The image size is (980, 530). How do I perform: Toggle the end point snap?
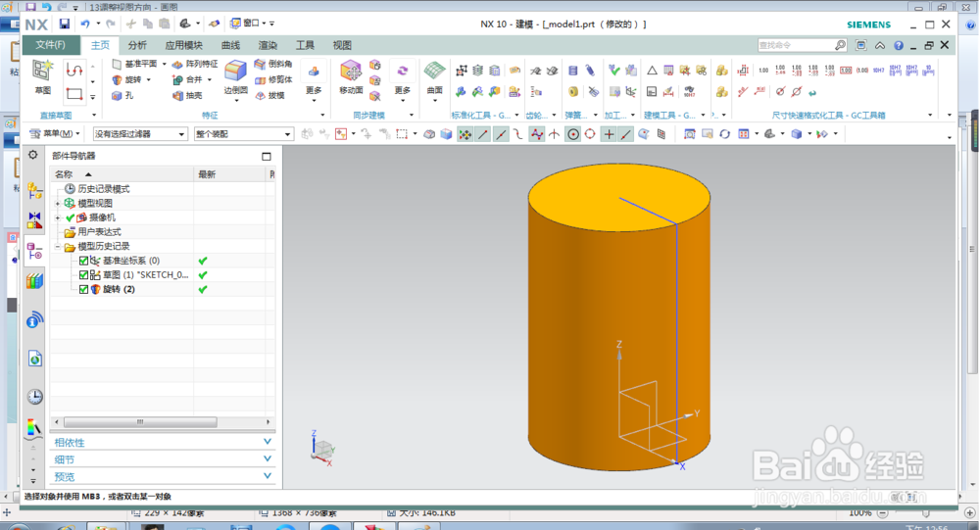click(x=483, y=134)
